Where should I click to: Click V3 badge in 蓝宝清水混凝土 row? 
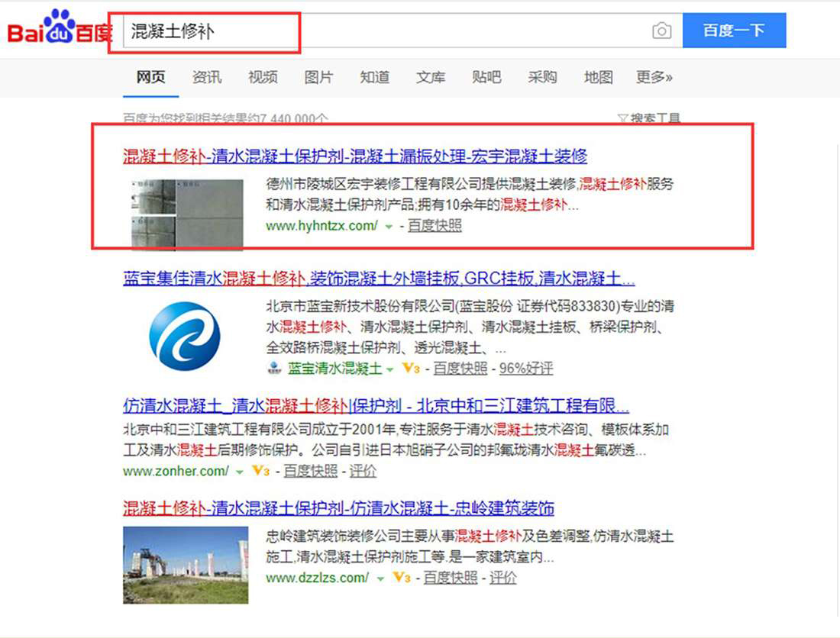point(411,369)
